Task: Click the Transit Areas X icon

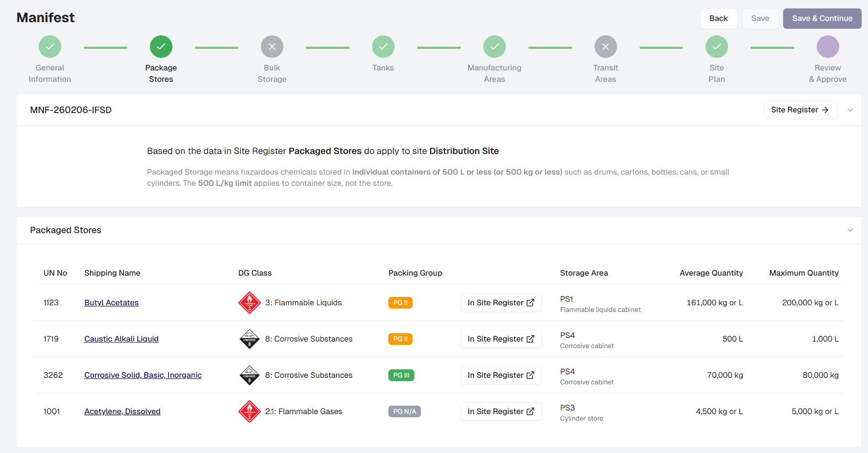Action: pos(605,47)
